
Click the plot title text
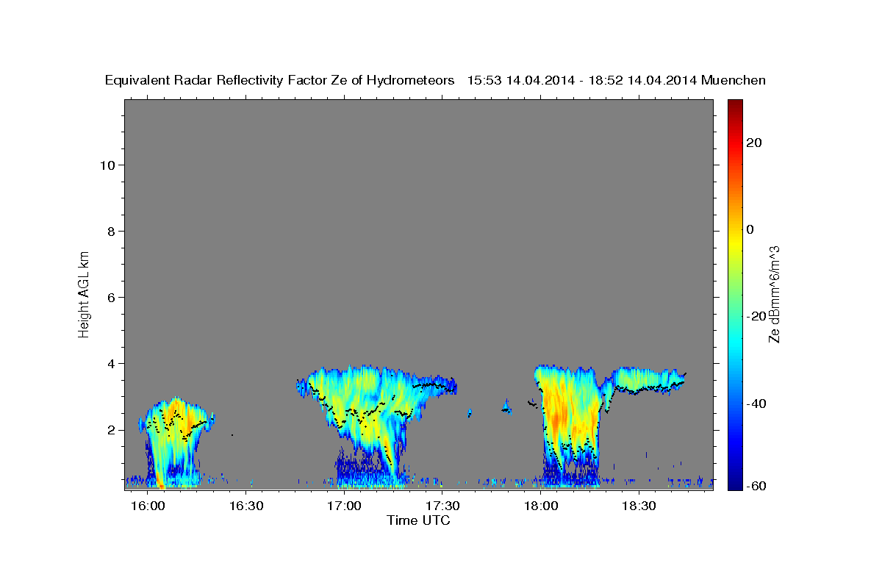point(436,80)
